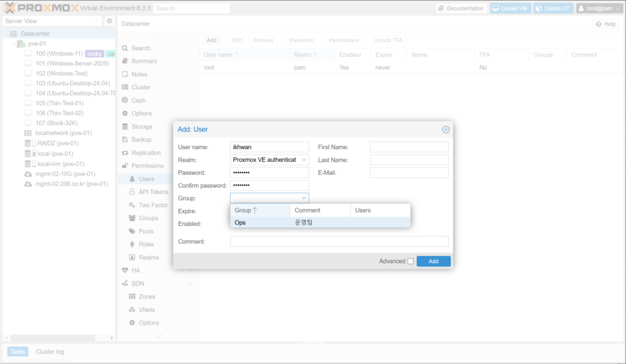
Task: Select VM 100 Windows-11 in tree
Action: (59, 54)
